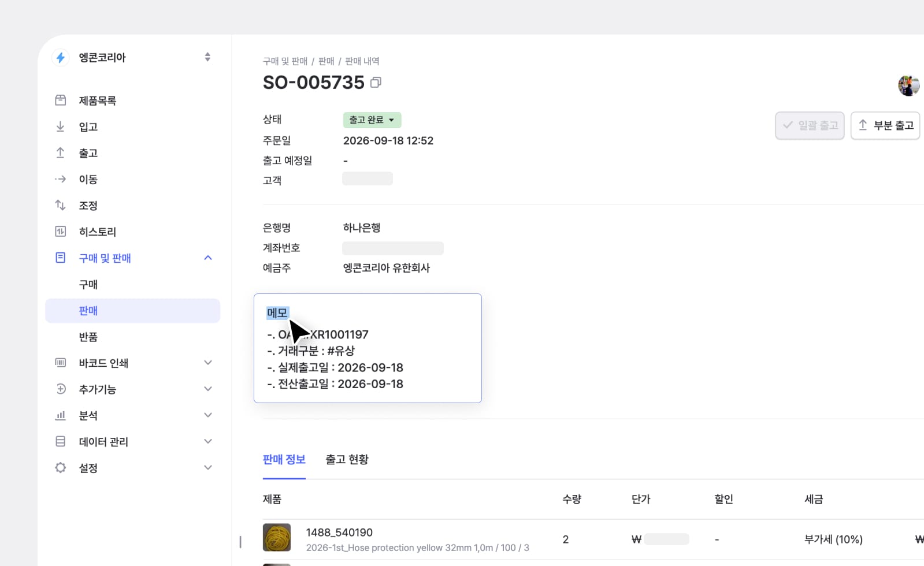Open the user profile avatar
This screenshot has width=924, height=566.
[908, 85]
